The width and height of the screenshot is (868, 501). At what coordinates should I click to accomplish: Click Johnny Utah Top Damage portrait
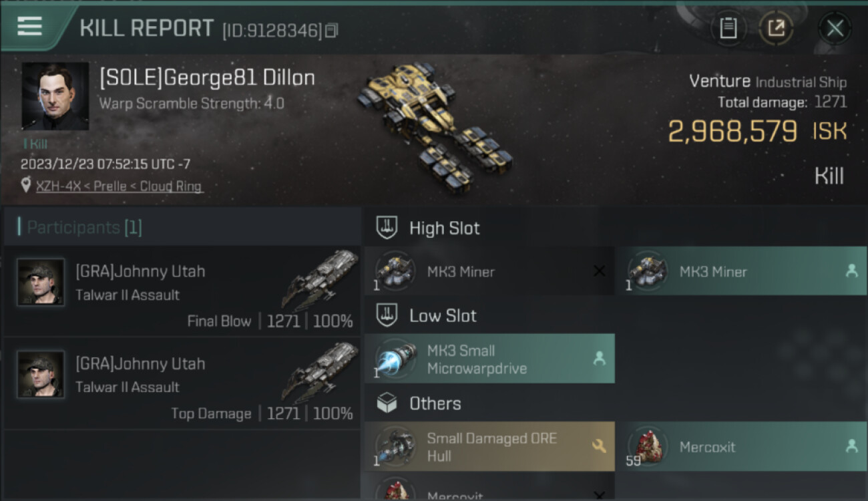pos(41,375)
